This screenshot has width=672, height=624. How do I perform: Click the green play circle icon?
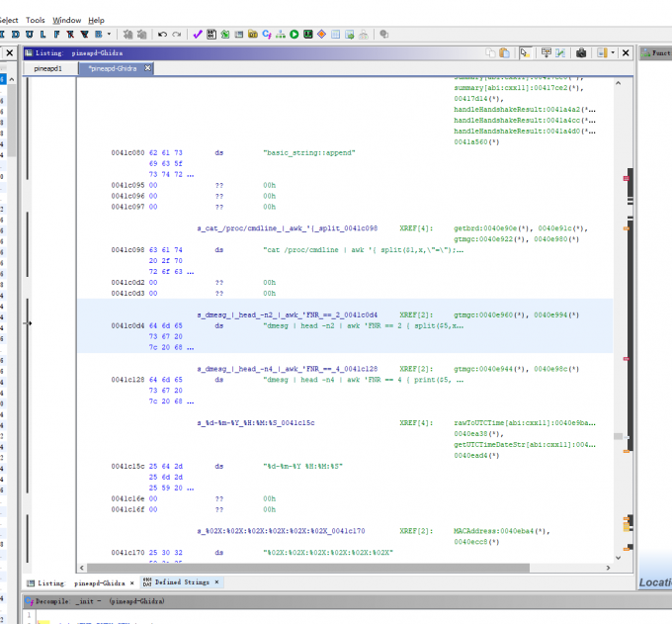point(294,35)
